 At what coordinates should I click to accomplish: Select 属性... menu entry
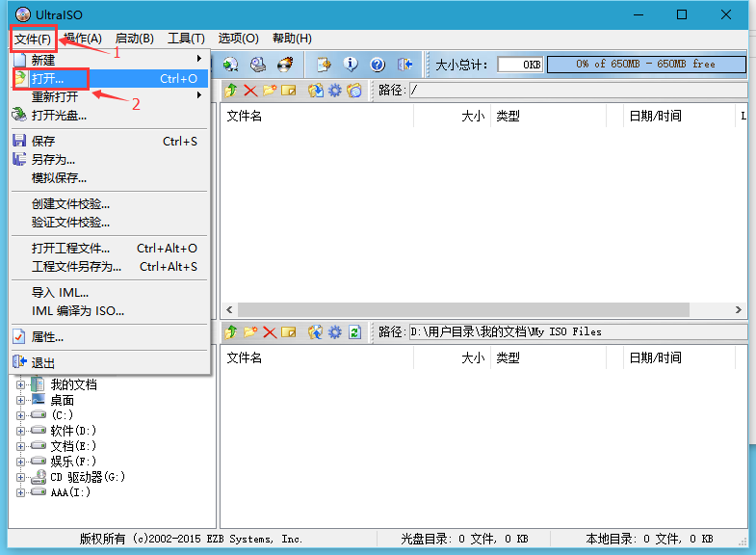[110, 337]
